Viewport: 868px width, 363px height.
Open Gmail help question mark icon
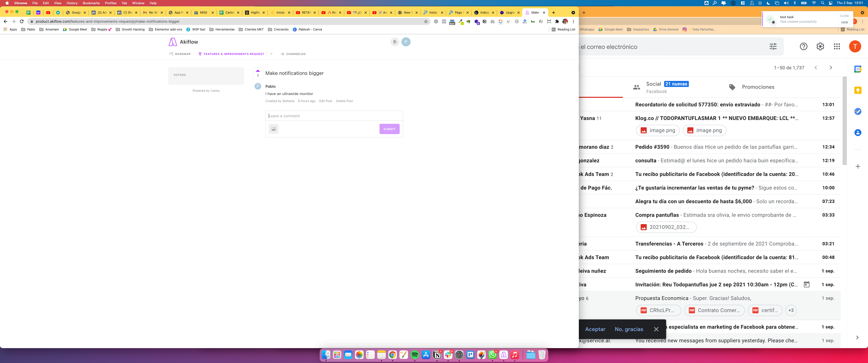[x=804, y=46]
